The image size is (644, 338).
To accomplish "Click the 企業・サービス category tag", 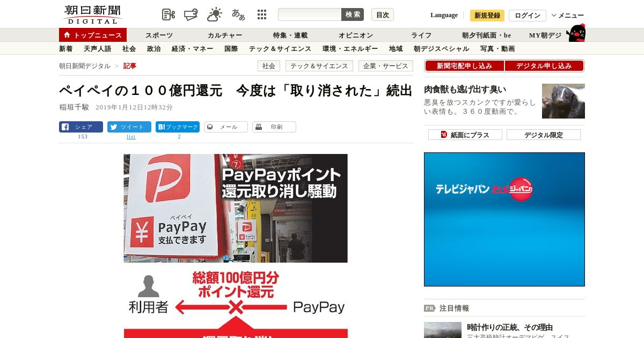I will pyautogui.click(x=386, y=66).
